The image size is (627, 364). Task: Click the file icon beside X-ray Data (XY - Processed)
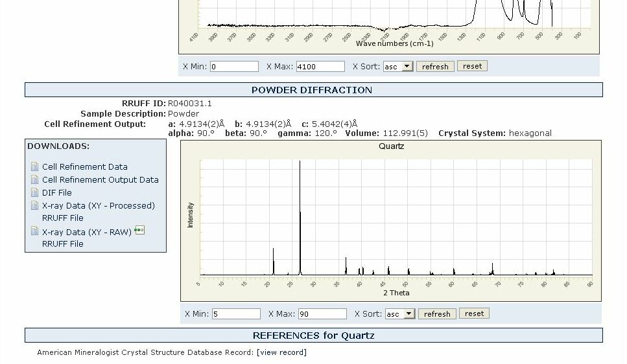(35, 205)
